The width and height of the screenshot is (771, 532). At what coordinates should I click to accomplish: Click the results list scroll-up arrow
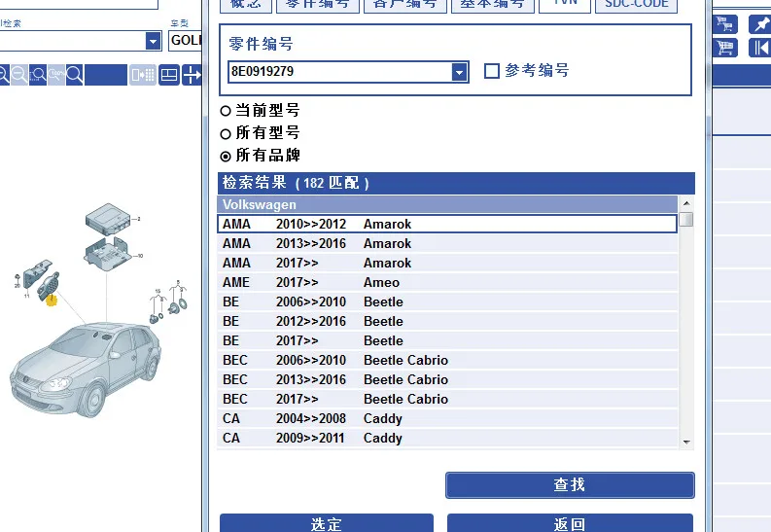(x=686, y=203)
